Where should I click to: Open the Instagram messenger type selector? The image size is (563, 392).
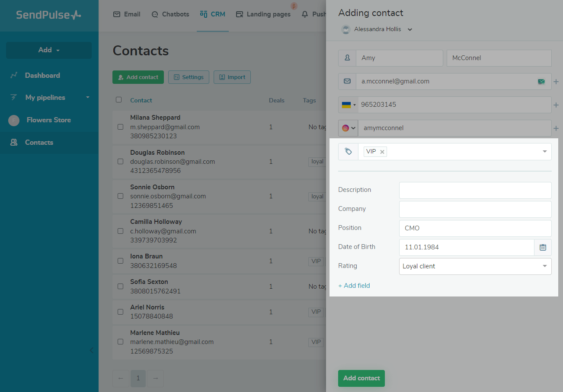[x=348, y=128]
